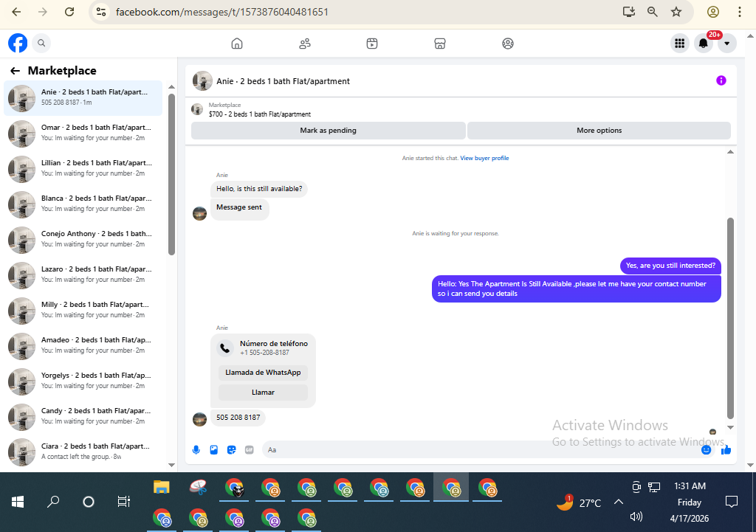Click browser back arrow
Image resolution: width=756 pixels, height=532 pixels.
click(16, 12)
